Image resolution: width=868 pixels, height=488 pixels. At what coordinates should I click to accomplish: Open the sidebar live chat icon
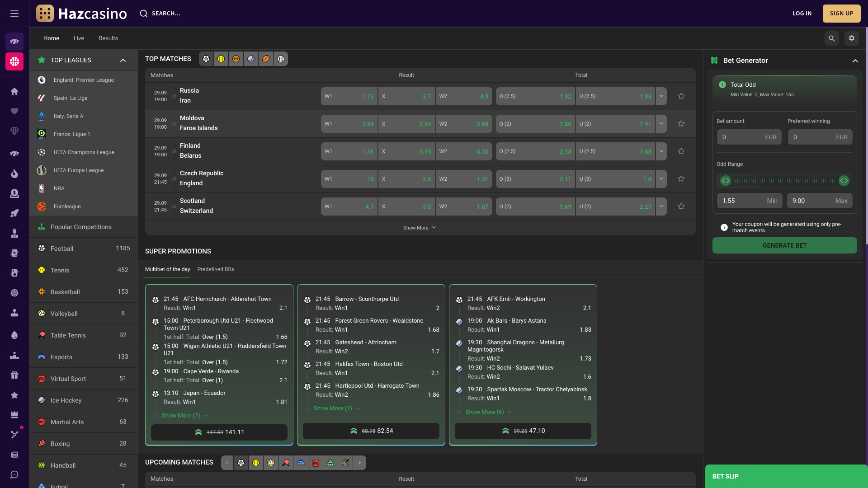[x=14, y=474]
